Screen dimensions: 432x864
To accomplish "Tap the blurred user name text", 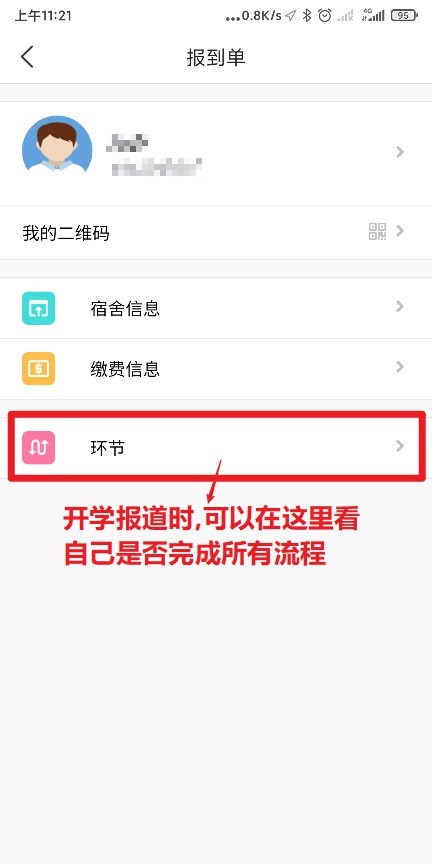I will pyautogui.click(x=127, y=142).
